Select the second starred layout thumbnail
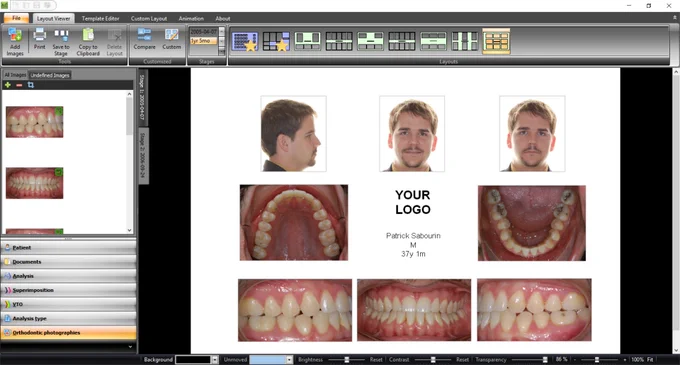Image resolution: width=680 pixels, height=365 pixels. (x=276, y=42)
